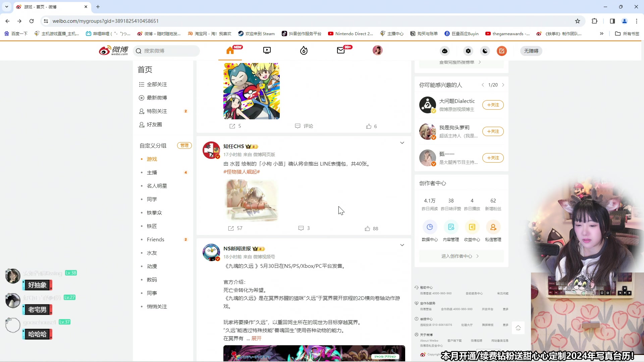Screen dimensions: 644x362
Task: Follow 大问题Dialectic with the 关注 button
Action: pyautogui.click(x=493, y=105)
